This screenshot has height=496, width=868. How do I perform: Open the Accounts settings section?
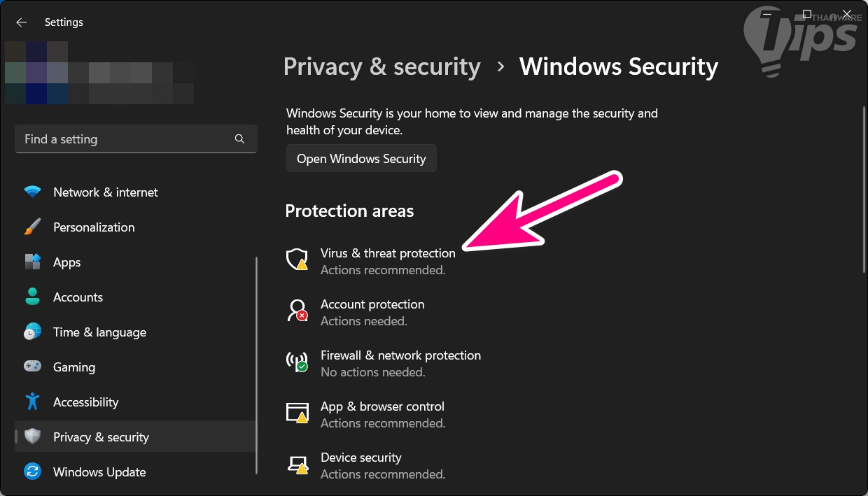pyautogui.click(x=78, y=297)
